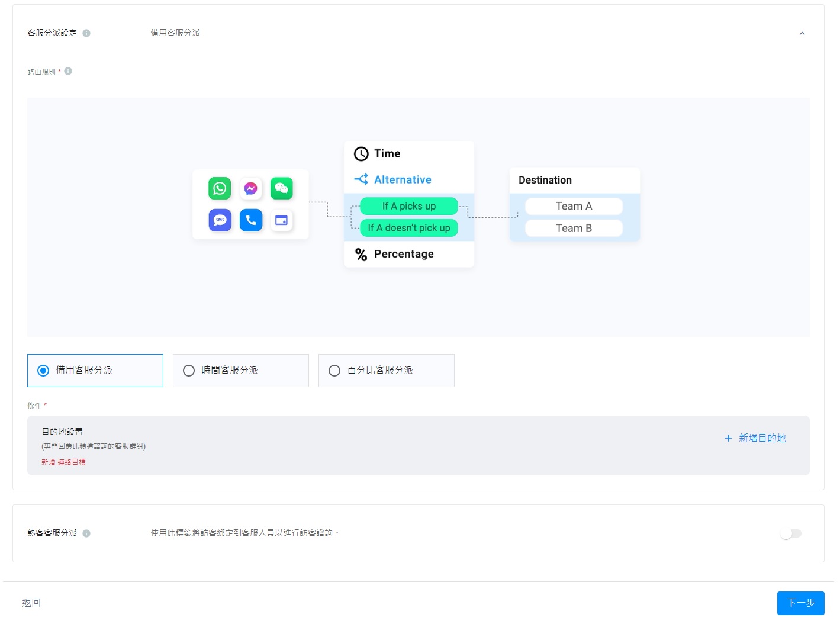
Task: Click the info icon beside 熟客客服分派
Action: pyautogui.click(x=86, y=533)
